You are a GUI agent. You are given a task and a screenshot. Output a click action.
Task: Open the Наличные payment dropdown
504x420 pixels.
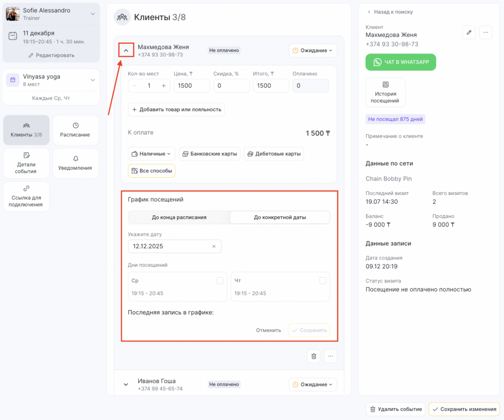point(151,154)
